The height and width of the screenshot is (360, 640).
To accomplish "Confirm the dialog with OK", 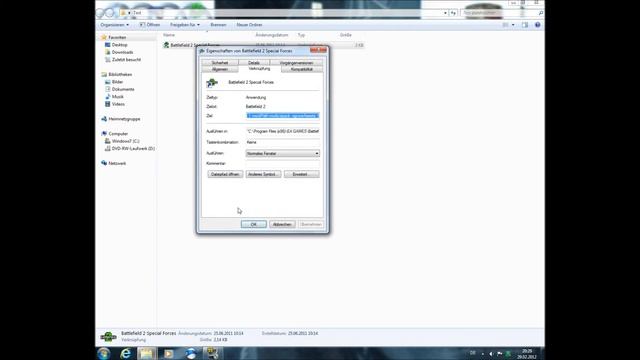I will coord(253,224).
